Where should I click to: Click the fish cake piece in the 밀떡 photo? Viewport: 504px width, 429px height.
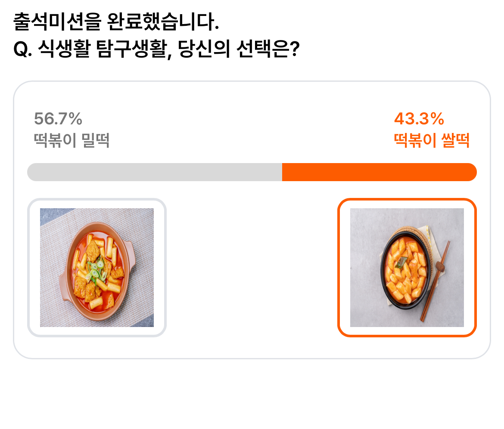(93, 250)
